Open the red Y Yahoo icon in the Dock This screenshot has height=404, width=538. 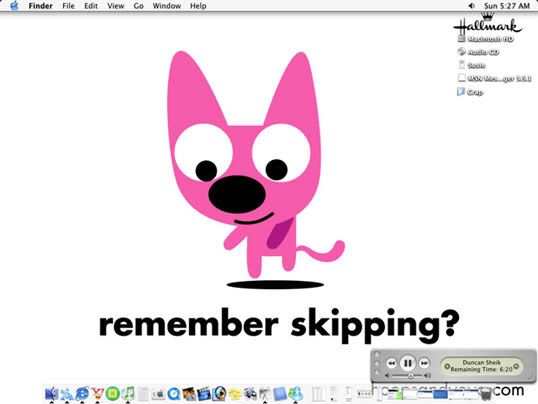(97, 393)
